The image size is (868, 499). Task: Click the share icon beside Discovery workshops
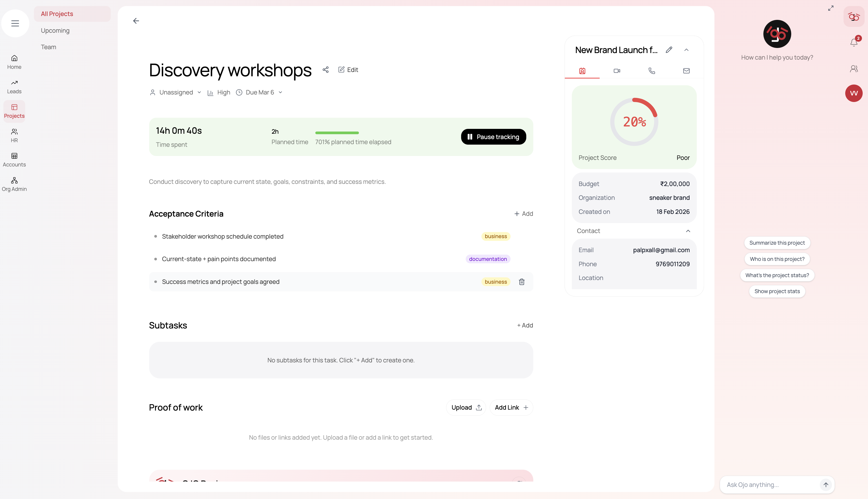[325, 70]
